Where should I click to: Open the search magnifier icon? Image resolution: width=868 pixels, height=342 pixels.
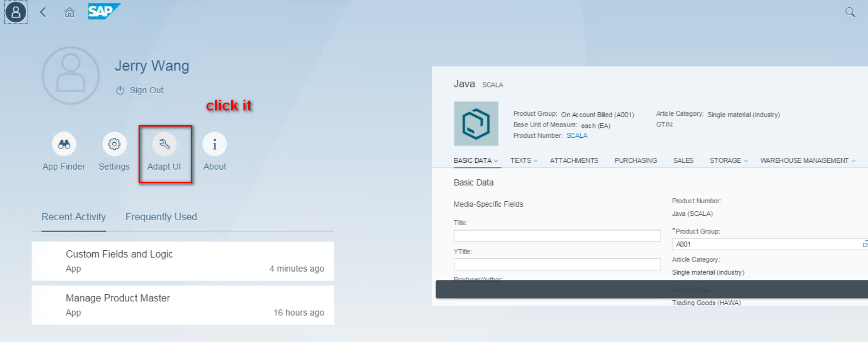[x=850, y=12]
